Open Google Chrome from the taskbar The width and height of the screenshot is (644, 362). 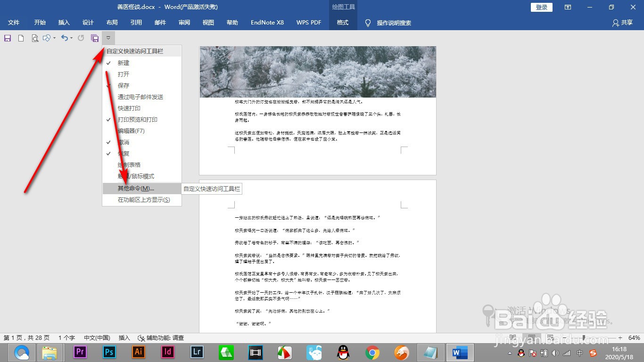pos(372,352)
